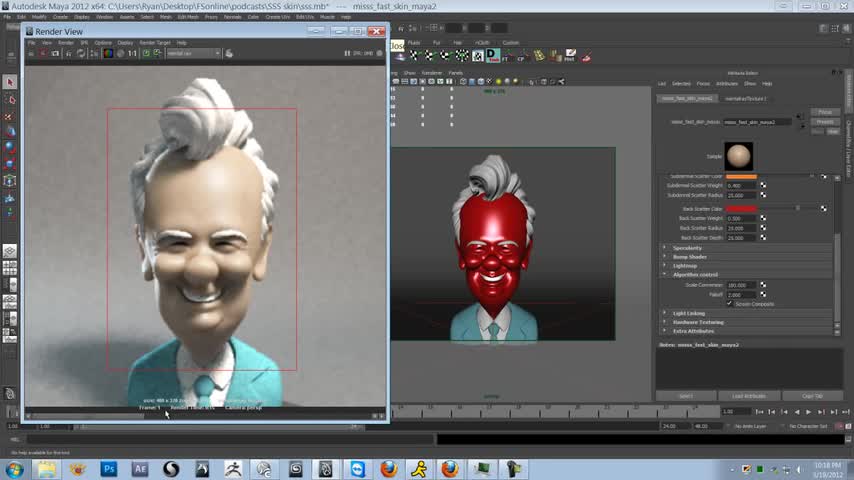Click the Paint Selection tool in the toolbox
The width and height of the screenshot is (854, 480).
click(x=10, y=115)
